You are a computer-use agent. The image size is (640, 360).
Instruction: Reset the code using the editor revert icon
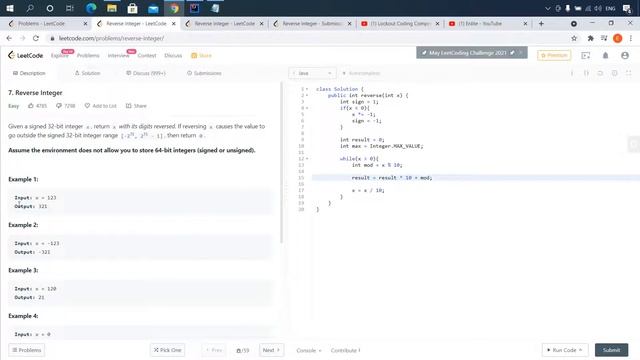[600, 73]
